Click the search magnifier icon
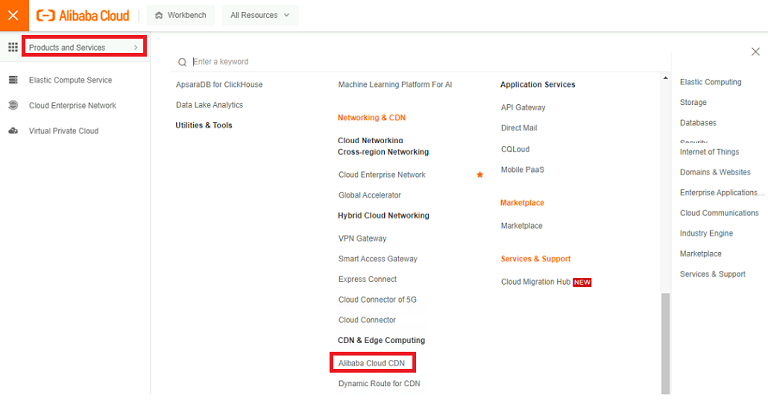Screen dimensions: 768x404 click(x=182, y=62)
